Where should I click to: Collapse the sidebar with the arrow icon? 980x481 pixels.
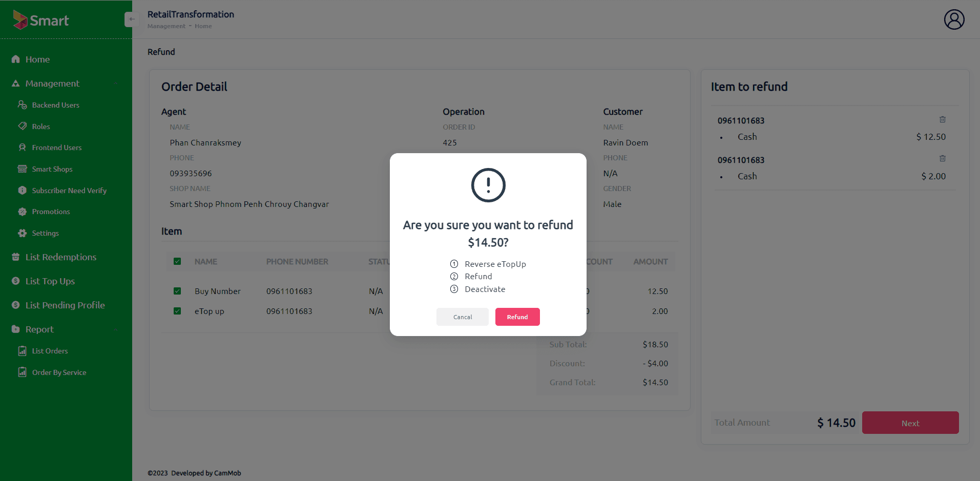tap(131, 19)
